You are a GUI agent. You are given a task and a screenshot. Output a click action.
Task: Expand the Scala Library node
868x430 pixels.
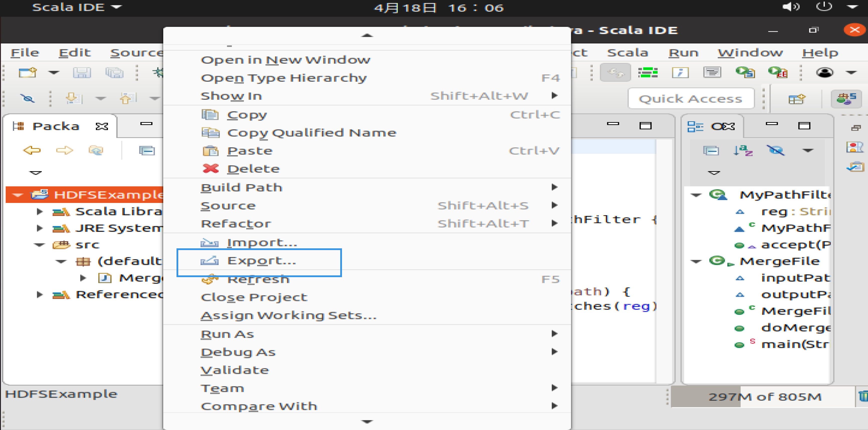tap(39, 211)
